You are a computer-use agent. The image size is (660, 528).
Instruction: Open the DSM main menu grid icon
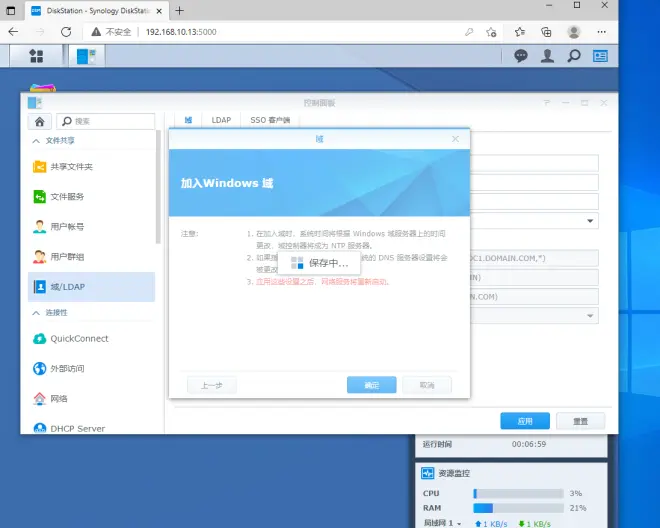[x=36, y=56]
